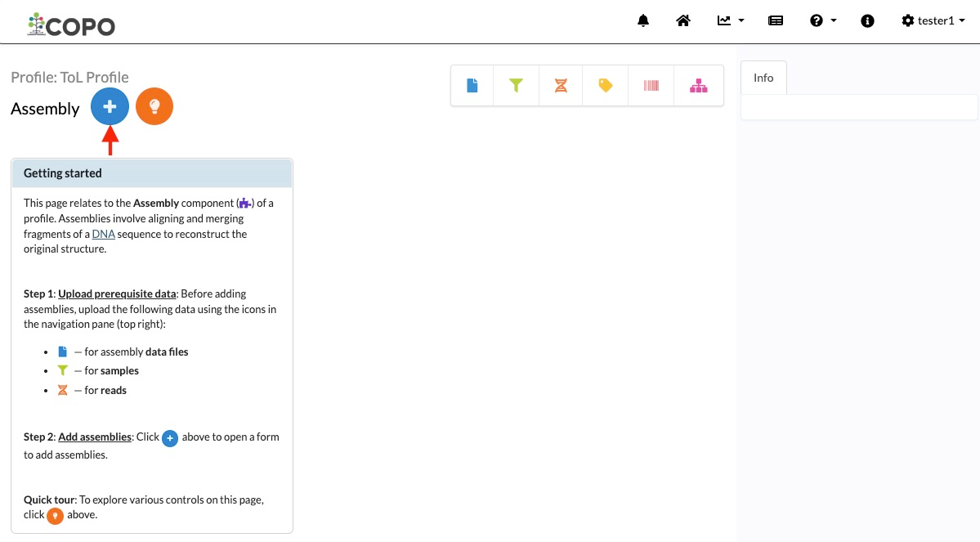
Task: Open the pink barcode component icon
Action: click(x=651, y=86)
